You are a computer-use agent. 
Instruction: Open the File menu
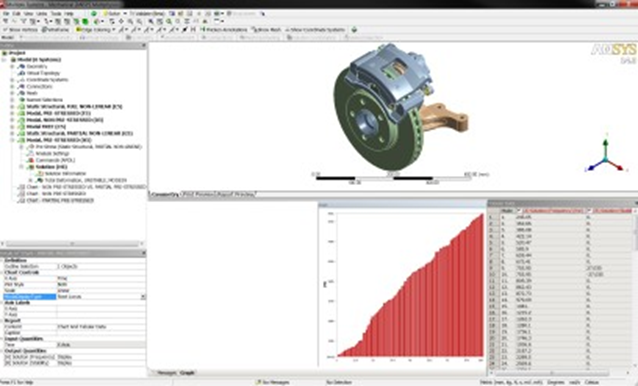pyautogui.click(x=6, y=13)
